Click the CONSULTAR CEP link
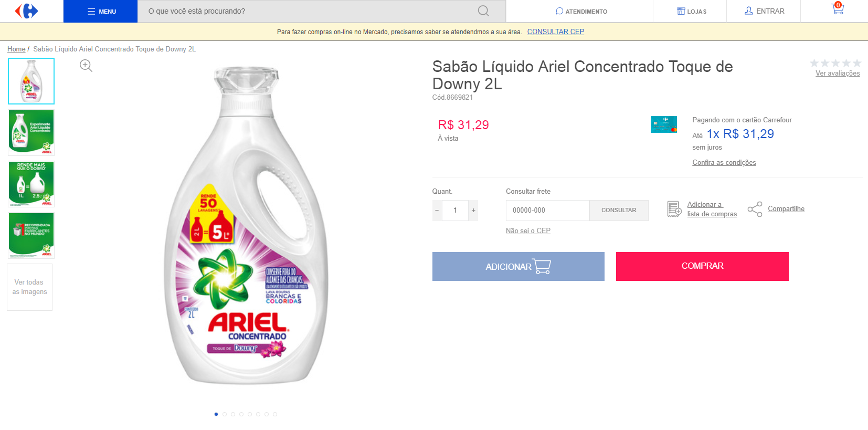This screenshot has width=868, height=430. click(555, 32)
